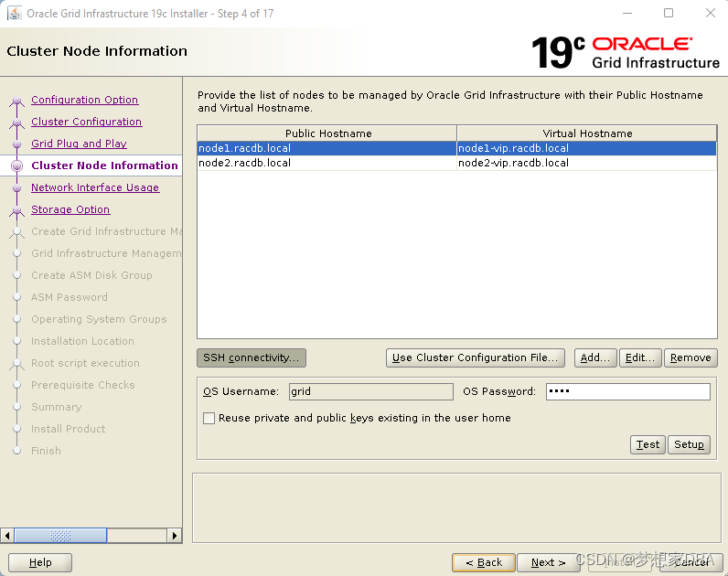
Task: Click the Cluster Node Information step marker
Action: click(x=17, y=165)
